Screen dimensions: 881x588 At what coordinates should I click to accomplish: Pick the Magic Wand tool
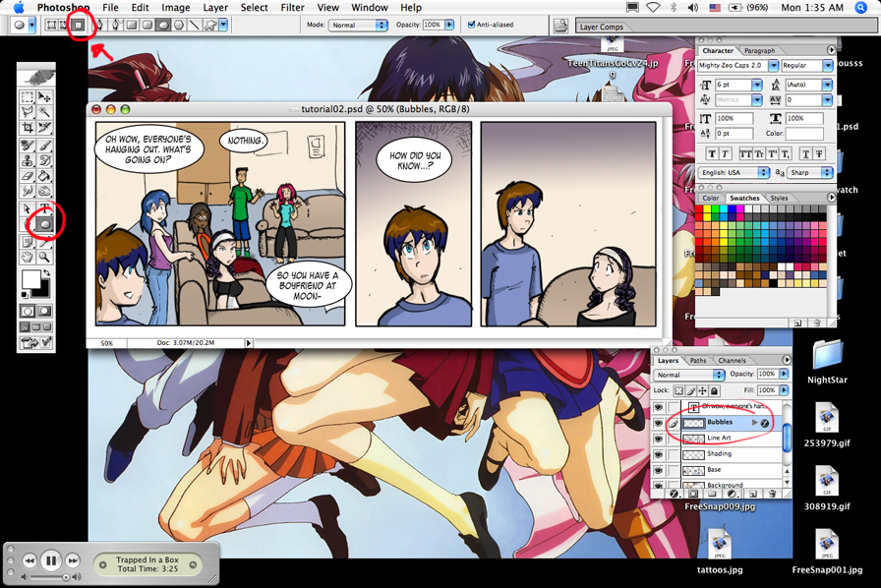pos(44,112)
